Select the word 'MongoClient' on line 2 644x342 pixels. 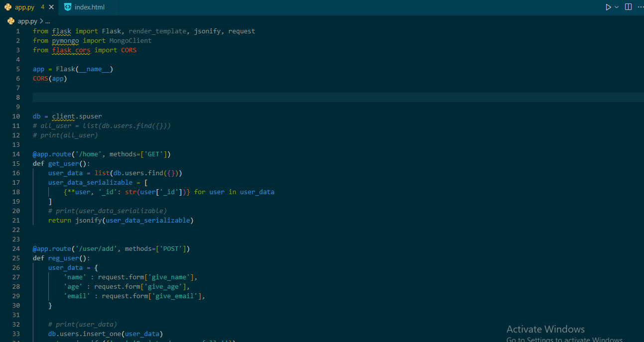(130, 40)
